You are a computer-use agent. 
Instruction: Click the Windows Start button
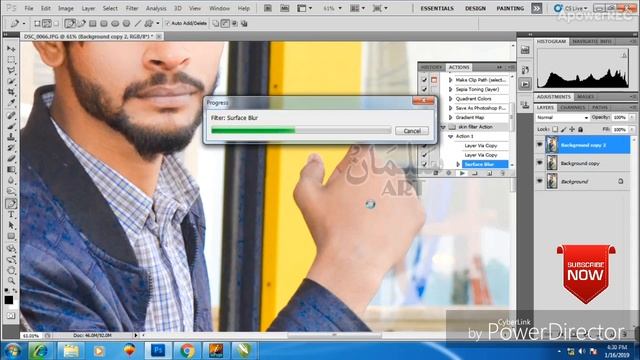tap(13, 351)
